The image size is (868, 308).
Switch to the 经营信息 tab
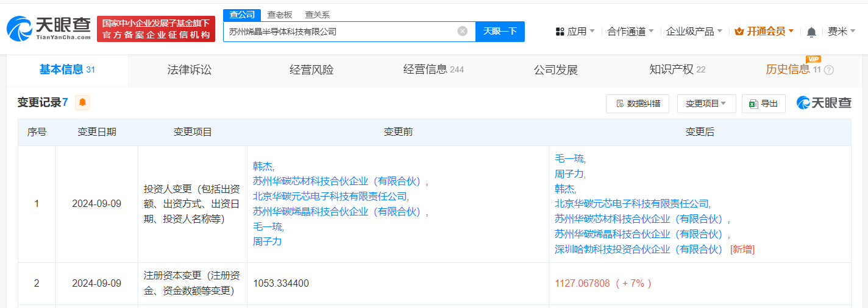click(433, 70)
